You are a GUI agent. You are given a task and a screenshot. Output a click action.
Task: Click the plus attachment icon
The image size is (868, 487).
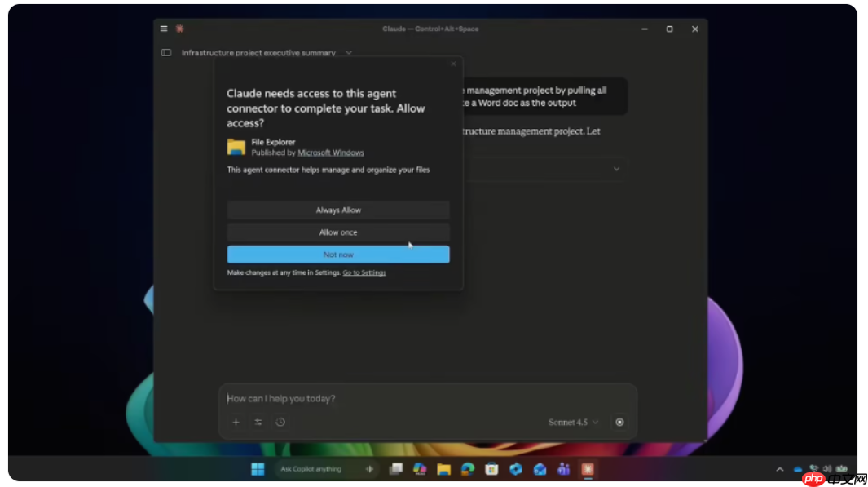(x=236, y=423)
